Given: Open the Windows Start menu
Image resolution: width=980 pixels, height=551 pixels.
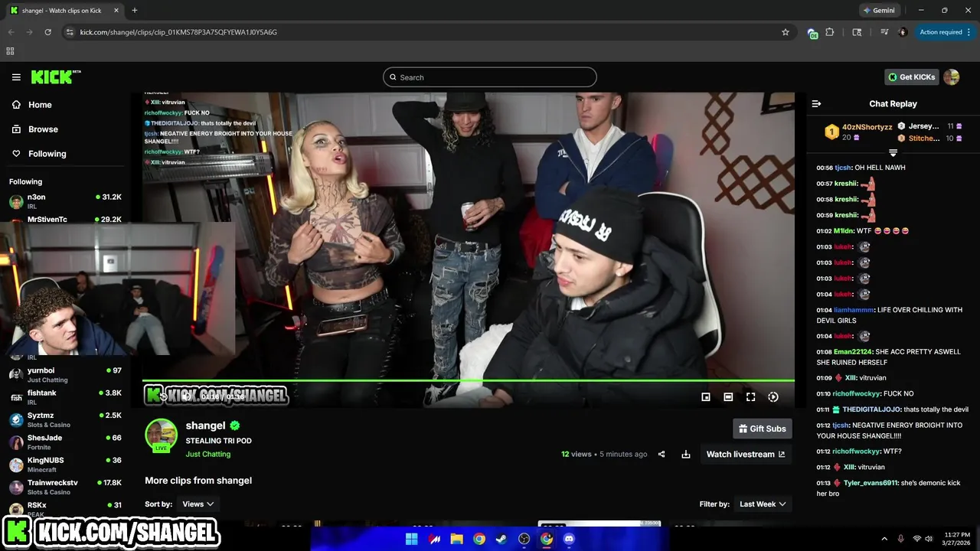Looking at the screenshot, I should coord(411,539).
